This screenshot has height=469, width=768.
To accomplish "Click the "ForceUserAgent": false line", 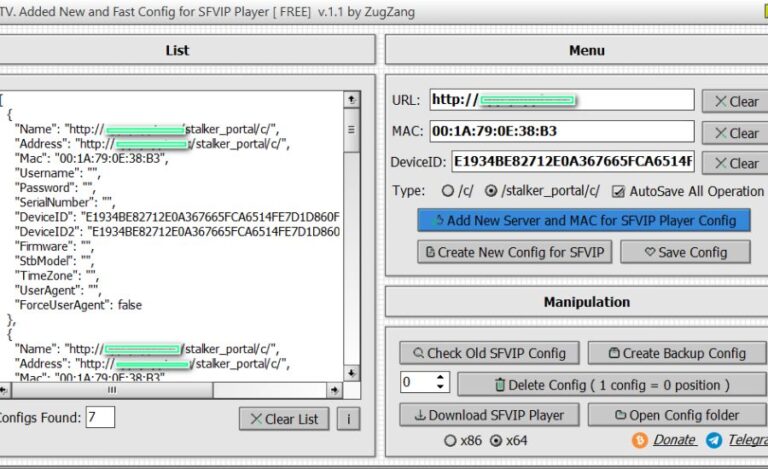I will [x=78, y=305].
